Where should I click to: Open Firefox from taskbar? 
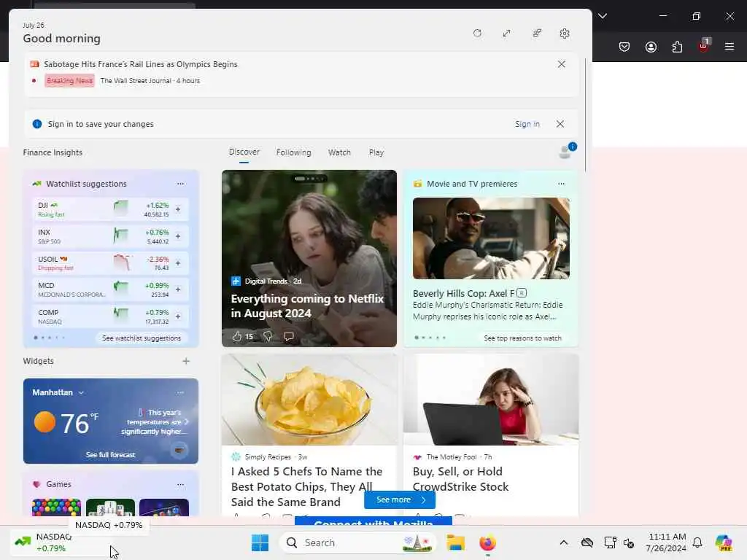tap(487, 542)
